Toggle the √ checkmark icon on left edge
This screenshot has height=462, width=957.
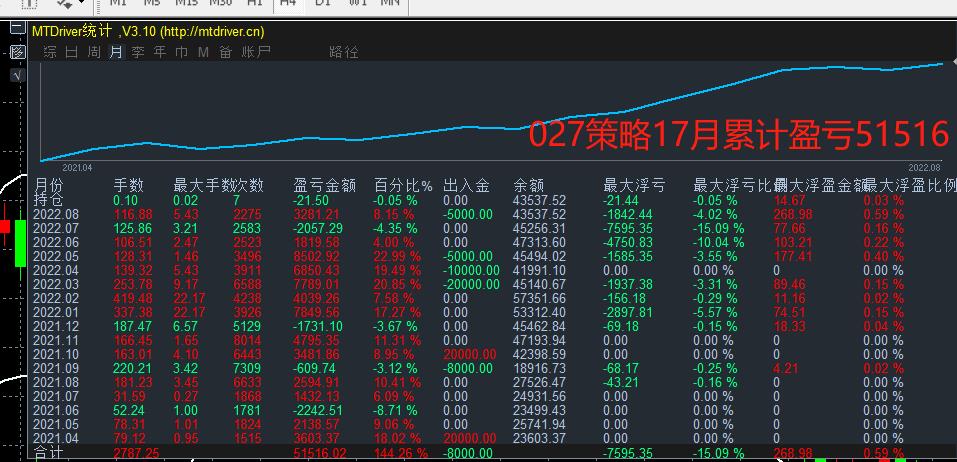[x=18, y=76]
